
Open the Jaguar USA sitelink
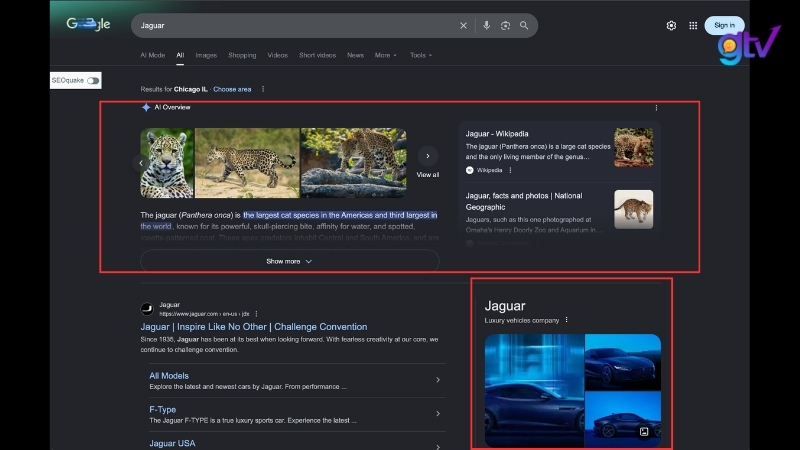pos(172,443)
